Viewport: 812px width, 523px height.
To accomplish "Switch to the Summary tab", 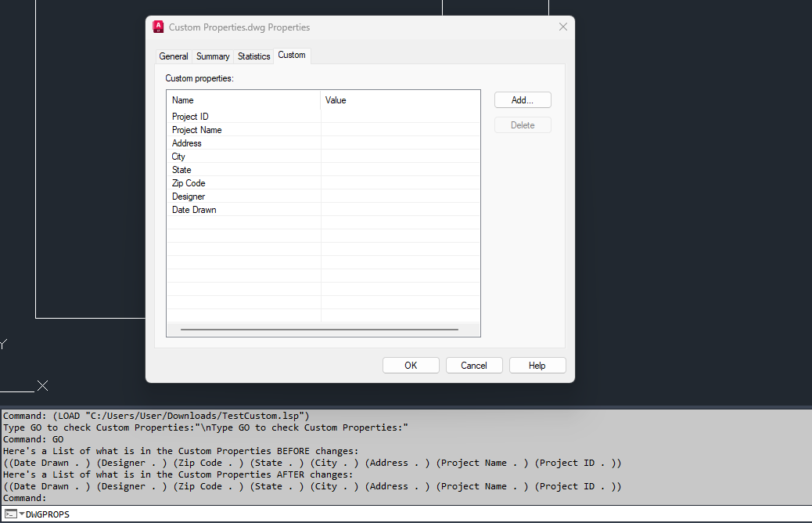I will click(x=212, y=56).
